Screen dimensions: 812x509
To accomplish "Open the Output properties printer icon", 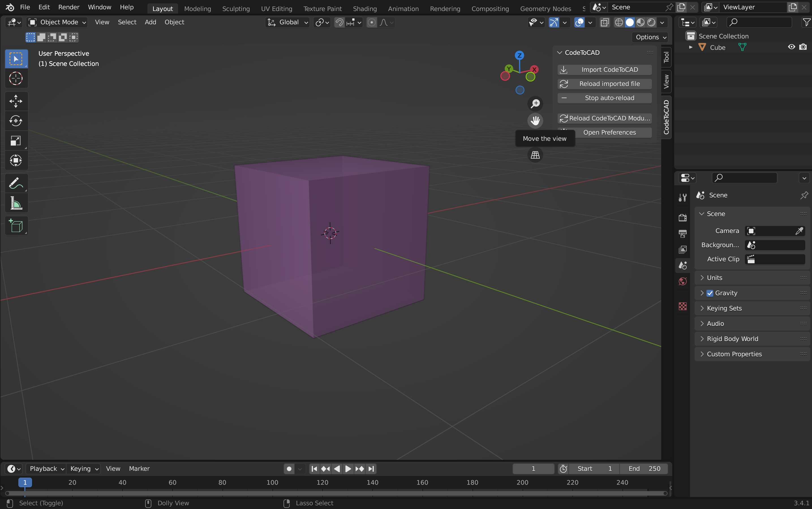I will 683,233.
